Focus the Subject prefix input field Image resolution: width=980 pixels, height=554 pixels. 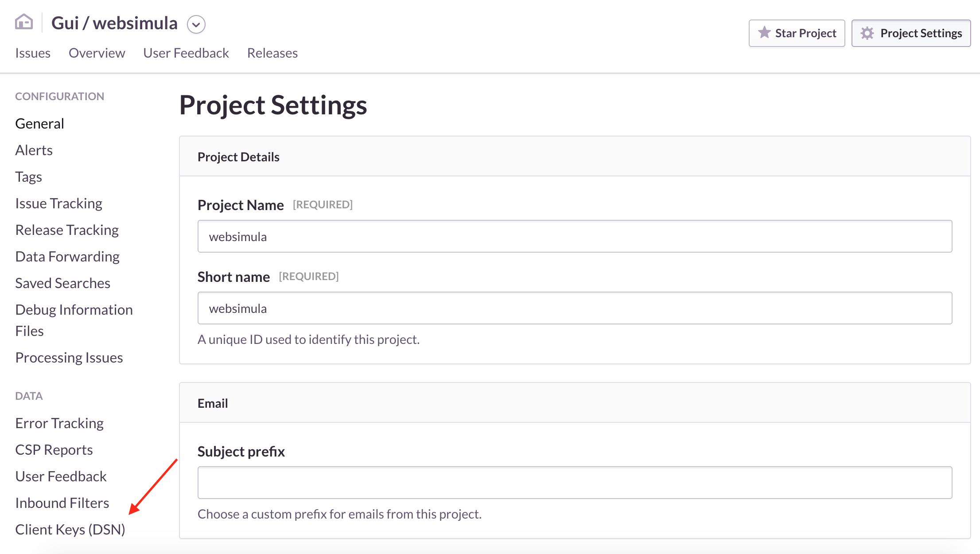(x=575, y=483)
